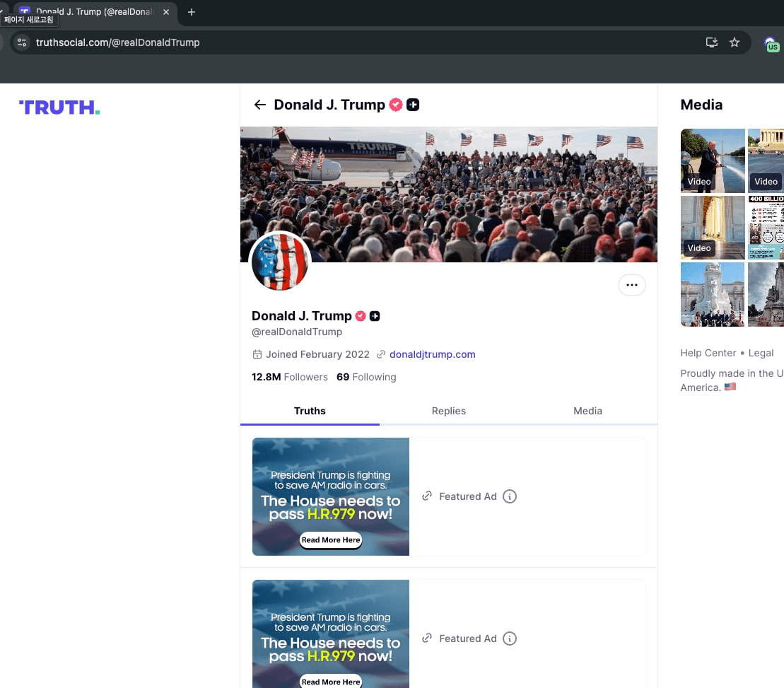Open the 400 BILLION infographic thumbnail
This screenshot has width=784, height=688.
[x=766, y=228]
